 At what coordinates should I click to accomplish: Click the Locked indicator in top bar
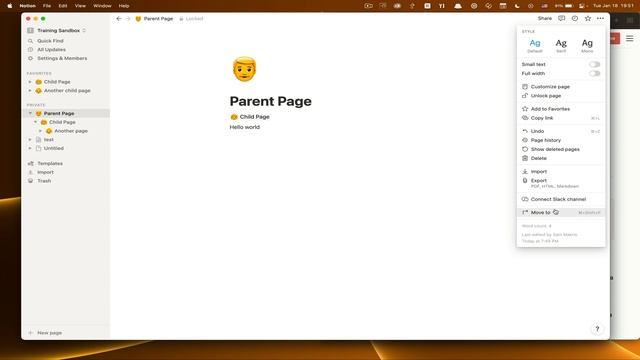coord(191,19)
